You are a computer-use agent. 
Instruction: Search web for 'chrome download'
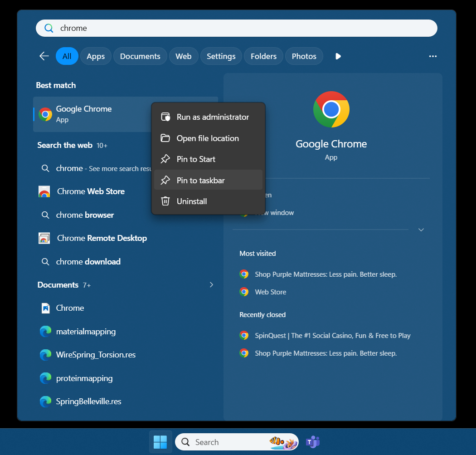[x=125, y=261]
